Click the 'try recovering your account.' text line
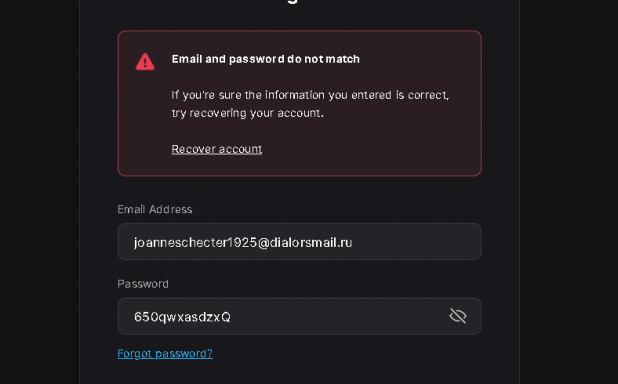This screenshot has width=618, height=384. pyautogui.click(x=248, y=113)
